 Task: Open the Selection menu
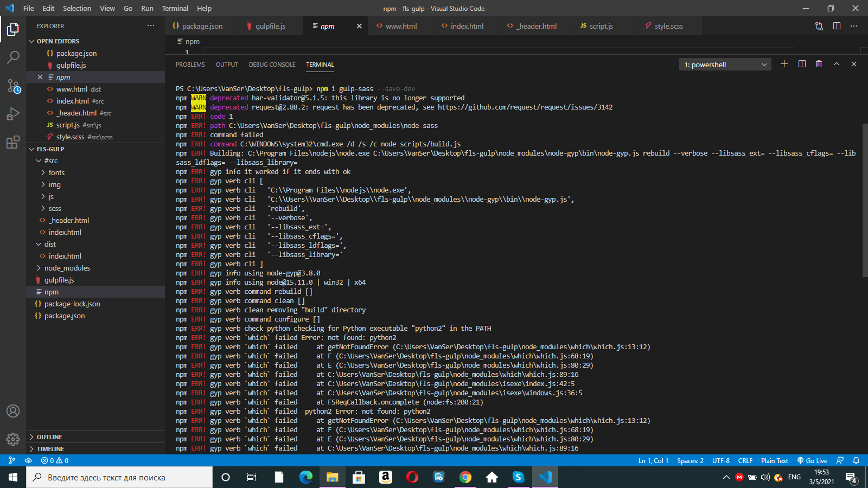click(x=77, y=8)
